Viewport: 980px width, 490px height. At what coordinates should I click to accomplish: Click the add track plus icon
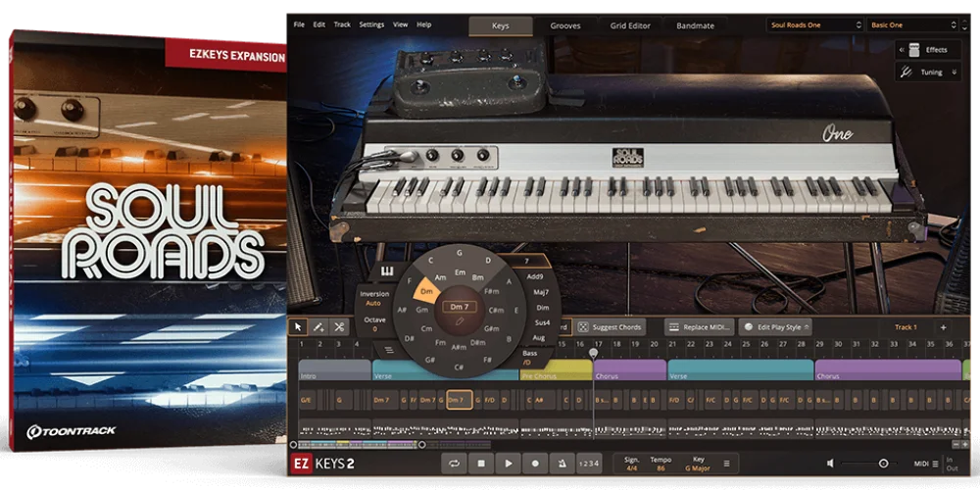tap(944, 327)
